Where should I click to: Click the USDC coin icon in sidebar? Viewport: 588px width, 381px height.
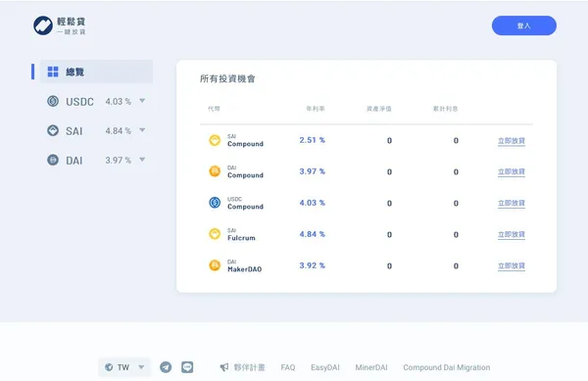click(53, 101)
